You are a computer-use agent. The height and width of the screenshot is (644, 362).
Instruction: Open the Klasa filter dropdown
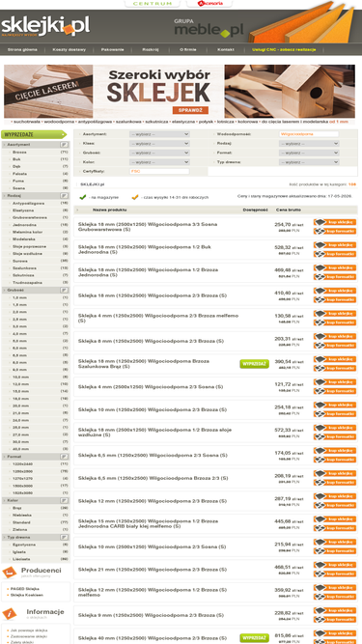[x=159, y=143]
